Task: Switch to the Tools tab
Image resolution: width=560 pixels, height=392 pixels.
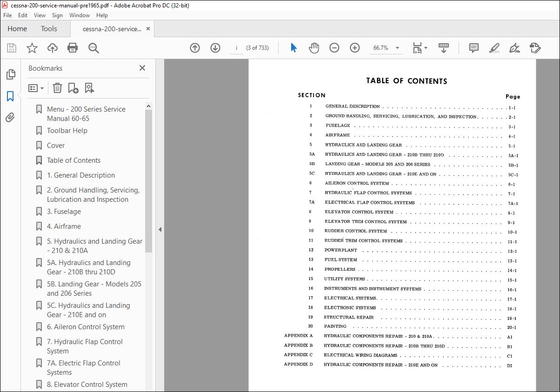Action: [x=49, y=29]
